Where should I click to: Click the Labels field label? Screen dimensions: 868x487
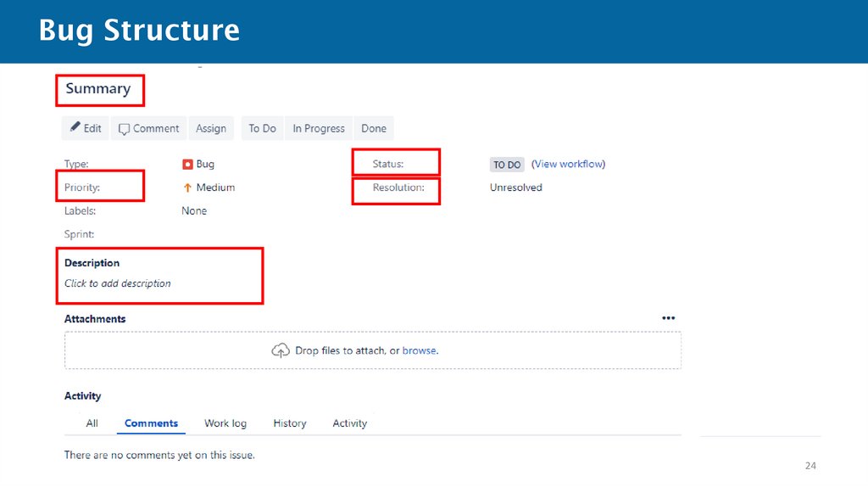[x=80, y=210]
